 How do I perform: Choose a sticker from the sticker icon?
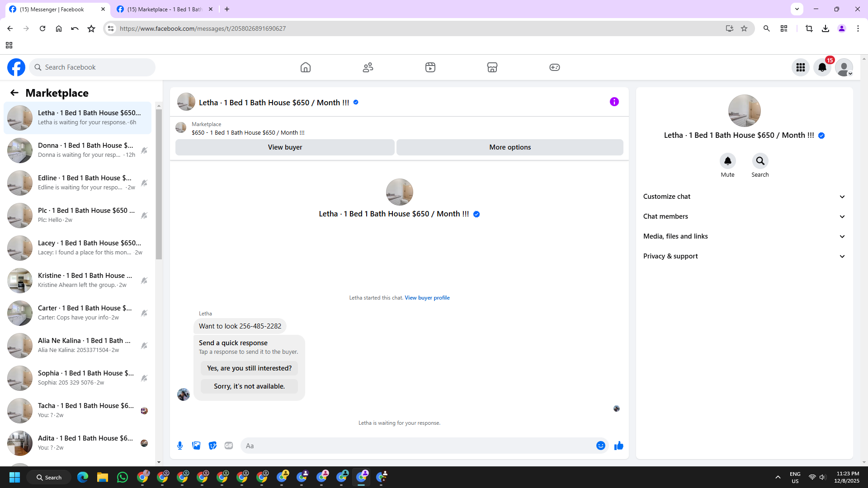pos(212,446)
